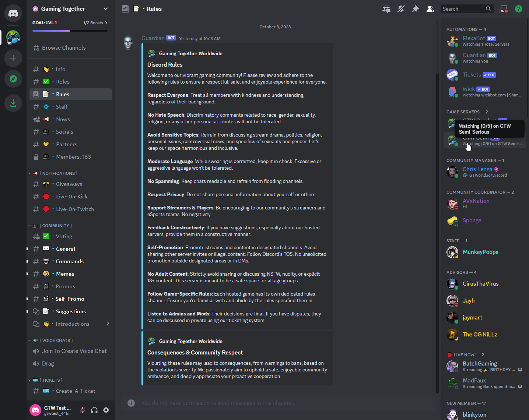Image resolution: width=529 pixels, height=420 pixels.
Task: Click Browse Channels link
Action: click(x=64, y=48)
